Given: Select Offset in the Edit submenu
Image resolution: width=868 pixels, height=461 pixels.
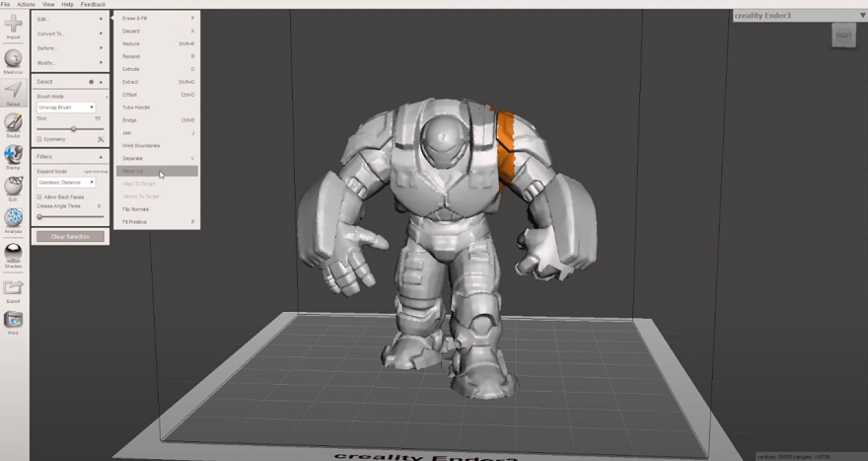Looking at the screenshot, I should click(x=157, y=95).
